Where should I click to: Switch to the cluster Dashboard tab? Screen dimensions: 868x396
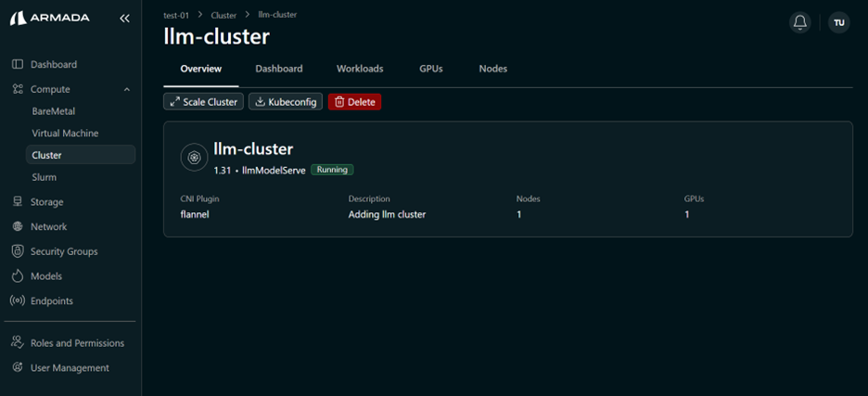pyautogui.click(x=279, y=69)
